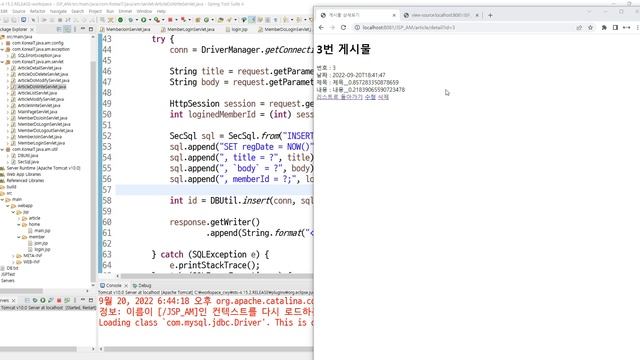Click the code editor horizontal scrollbar

[x=216, y=276]
